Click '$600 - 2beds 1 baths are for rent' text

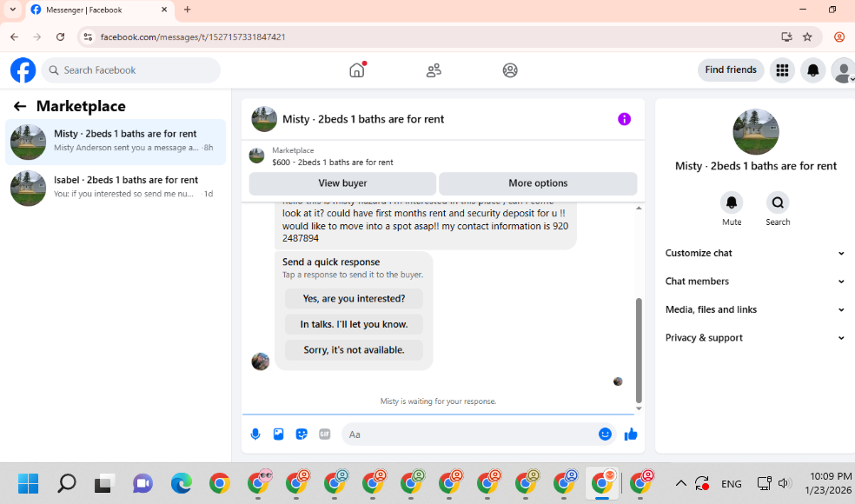(x=333, y=162)
